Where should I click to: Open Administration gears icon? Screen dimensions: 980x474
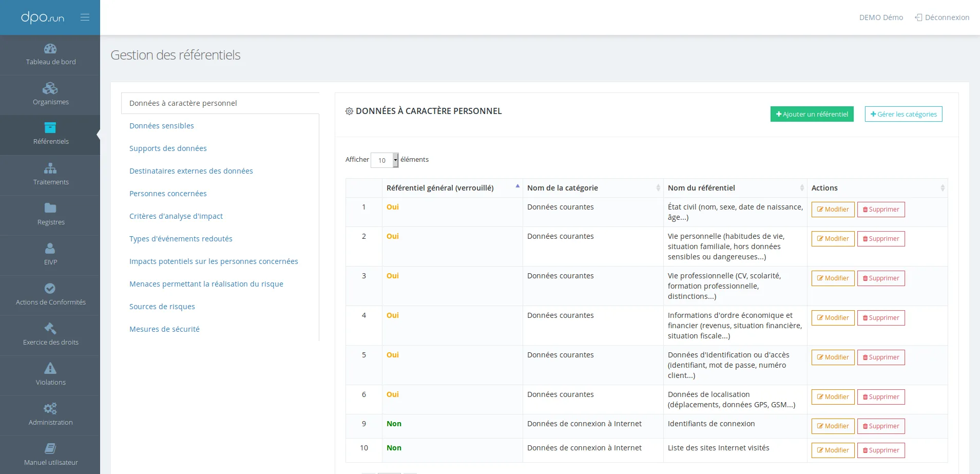coord(50,408)
